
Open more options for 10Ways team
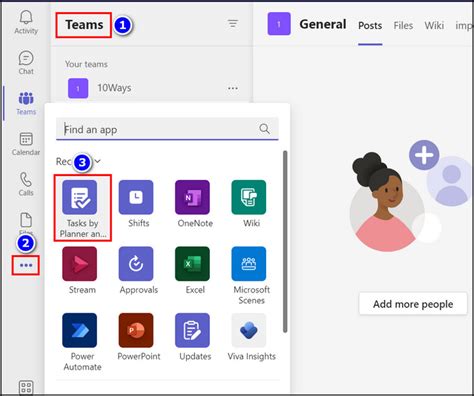[233, 88]
